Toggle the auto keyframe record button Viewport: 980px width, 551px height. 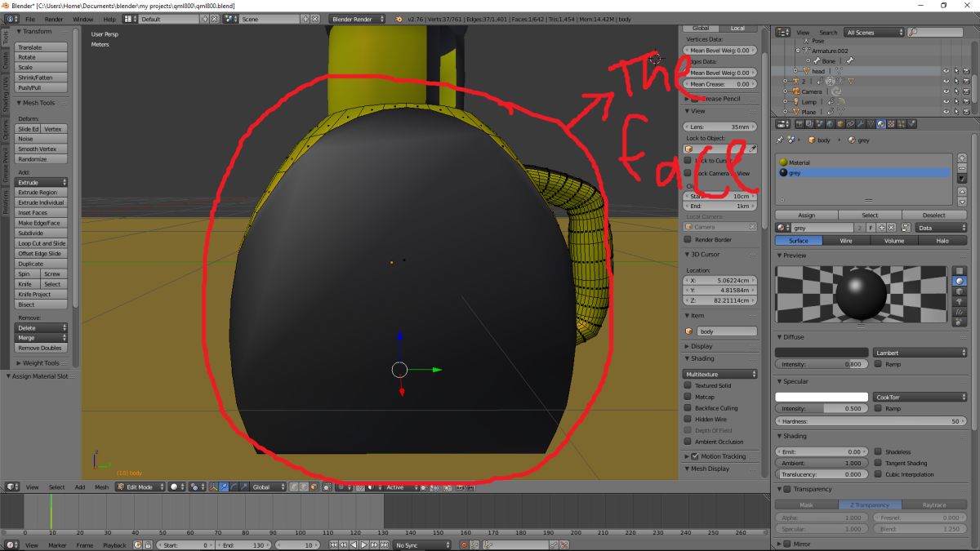pyautogui.click(x=464, y=544)
